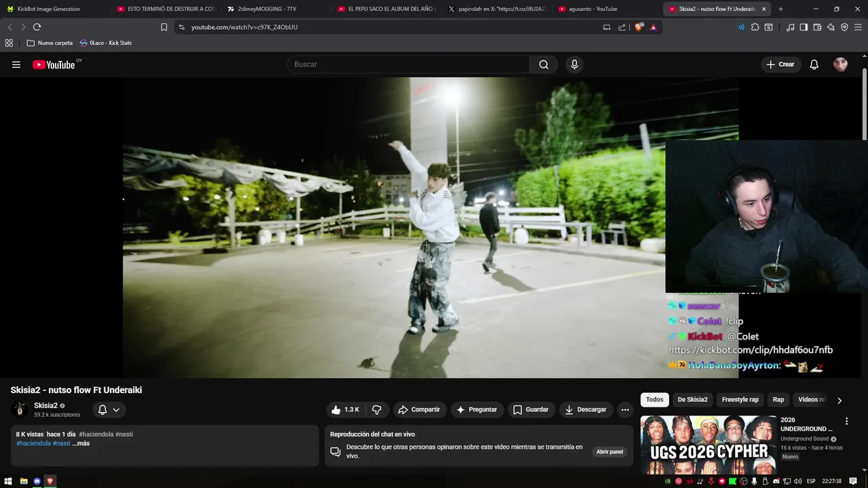
Task: Open the Brave media music note control
Action: [x=790, y=27]
